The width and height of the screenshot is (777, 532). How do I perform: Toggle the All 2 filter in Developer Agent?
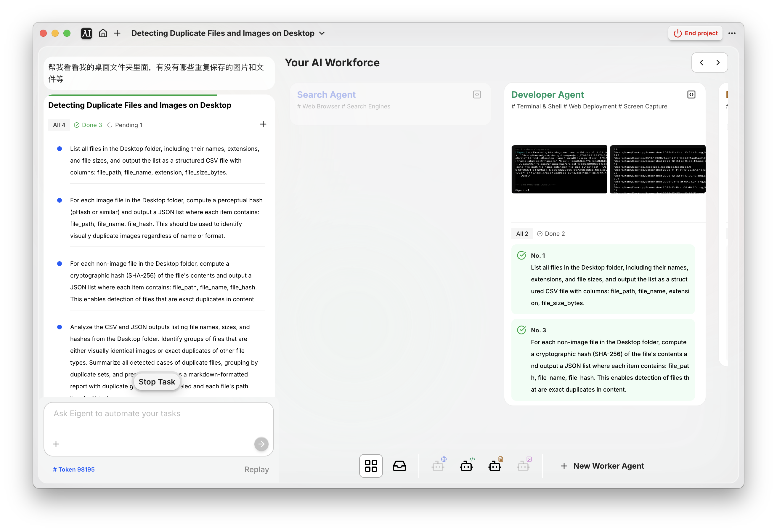pos(522,234)
